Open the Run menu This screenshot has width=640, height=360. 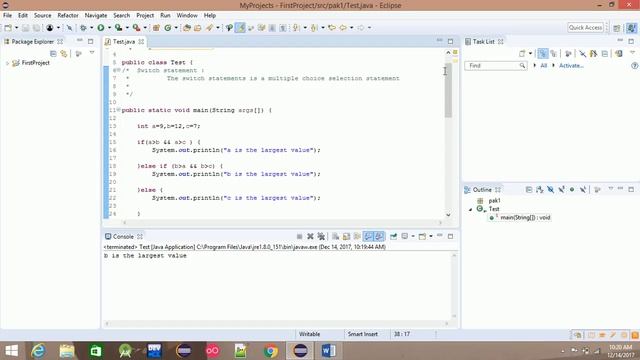[x=165, y=16]
